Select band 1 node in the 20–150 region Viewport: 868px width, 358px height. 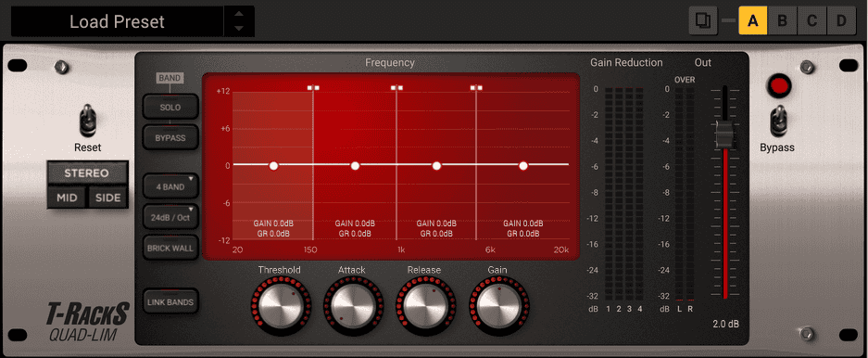point(273,165)
